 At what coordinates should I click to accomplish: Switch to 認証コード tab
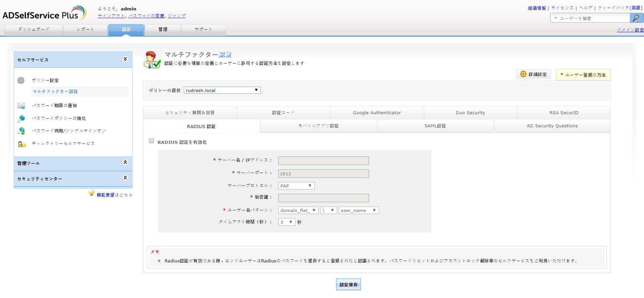coord(283,113)
